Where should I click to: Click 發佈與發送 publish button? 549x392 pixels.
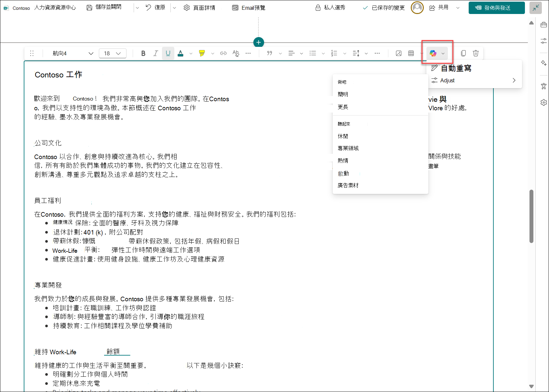[x=497, y=7]
